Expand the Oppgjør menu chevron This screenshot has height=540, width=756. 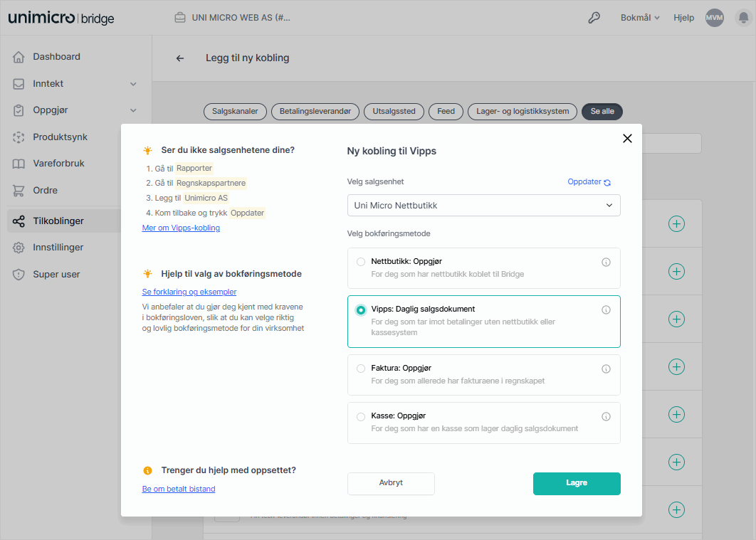(133, 110)
